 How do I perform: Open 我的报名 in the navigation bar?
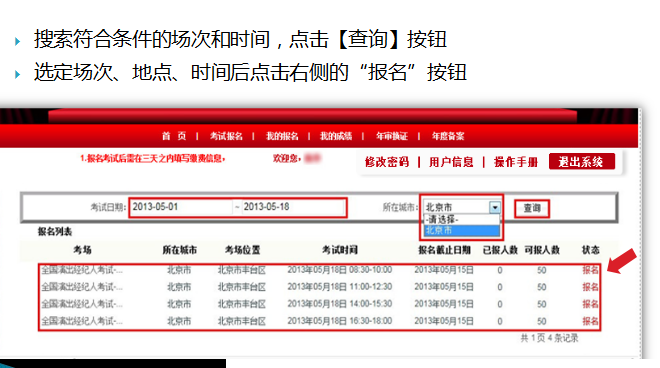[282, 136]
